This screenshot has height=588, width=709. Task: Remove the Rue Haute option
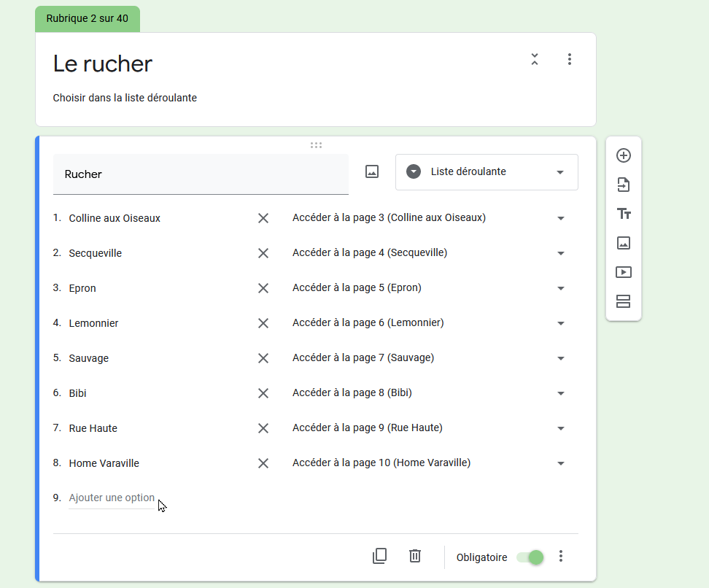263,428
